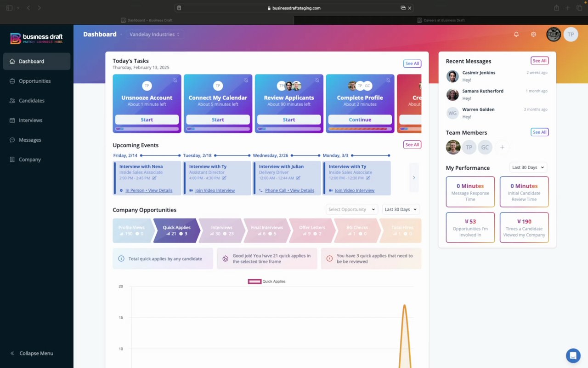The image size is (588, 368).
Task: Snooze the Unsnooze Account task card
Action: [x=175, y=80]
